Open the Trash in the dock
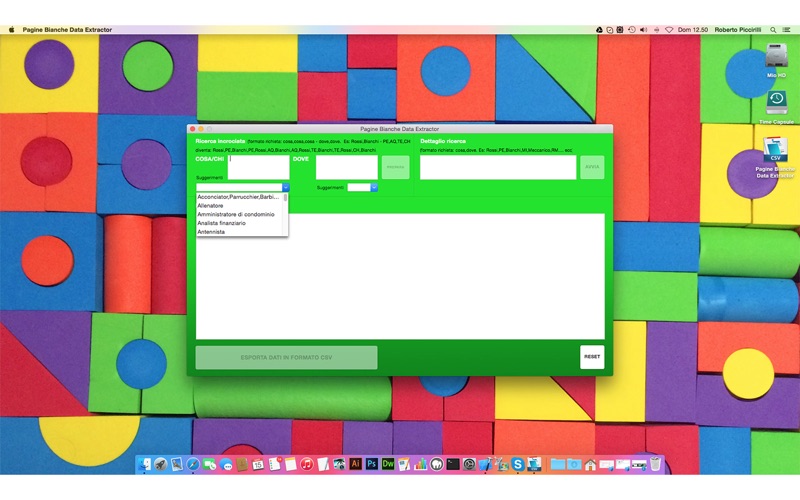This screenshot has width=800, height=500. (655, 464)
